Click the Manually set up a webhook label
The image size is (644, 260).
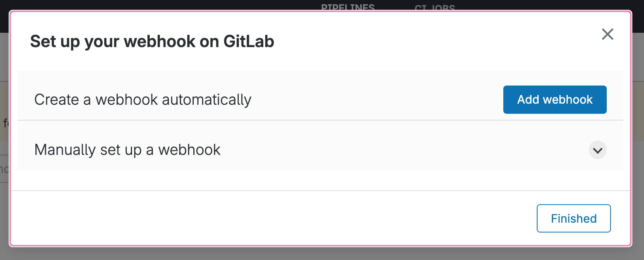point(127,150)
